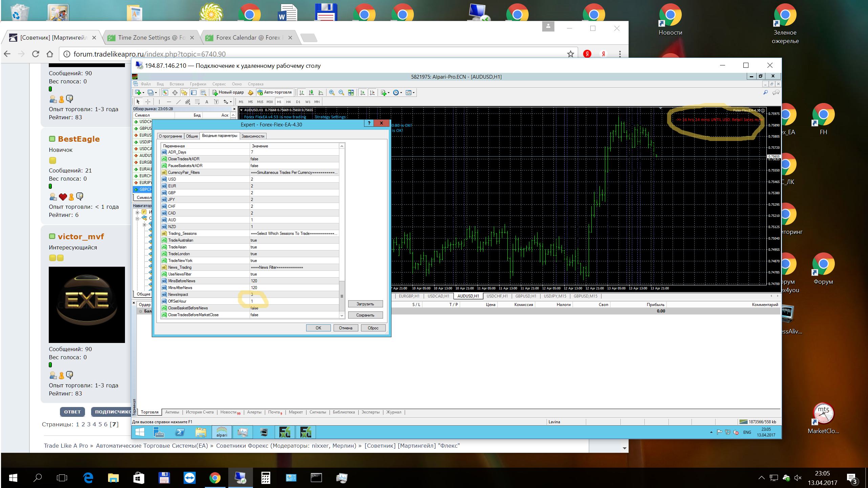Select the vertical line tool
Screen dimensions: 868x488
pos(159,102)
